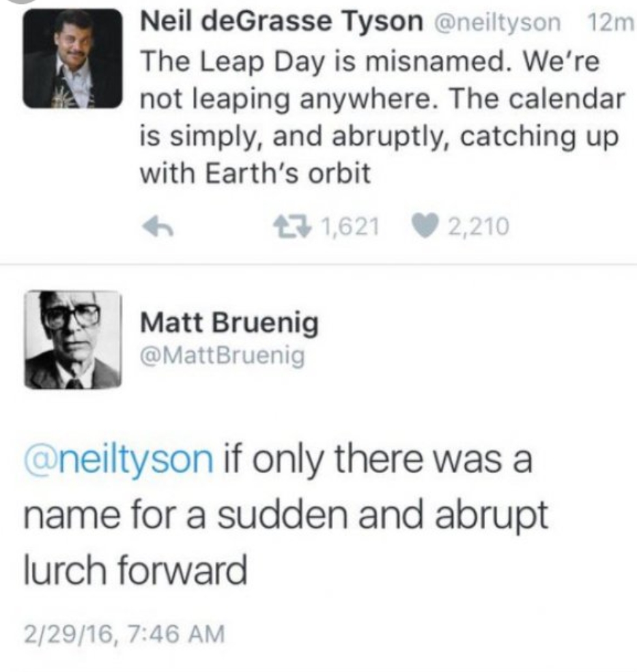
Task: Click the blue @neiltyson mention in the reply
Action: pos(119,461)
